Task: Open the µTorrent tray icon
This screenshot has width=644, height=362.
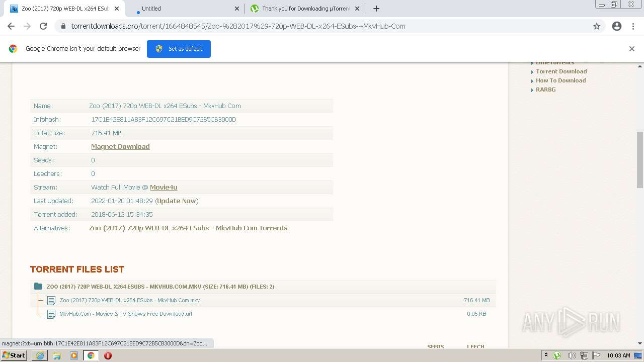Action: point(557,355)
